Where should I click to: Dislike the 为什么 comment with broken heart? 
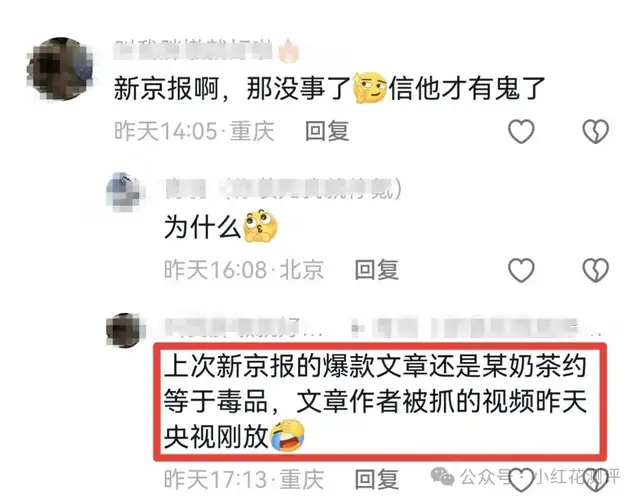pos(596,270)
